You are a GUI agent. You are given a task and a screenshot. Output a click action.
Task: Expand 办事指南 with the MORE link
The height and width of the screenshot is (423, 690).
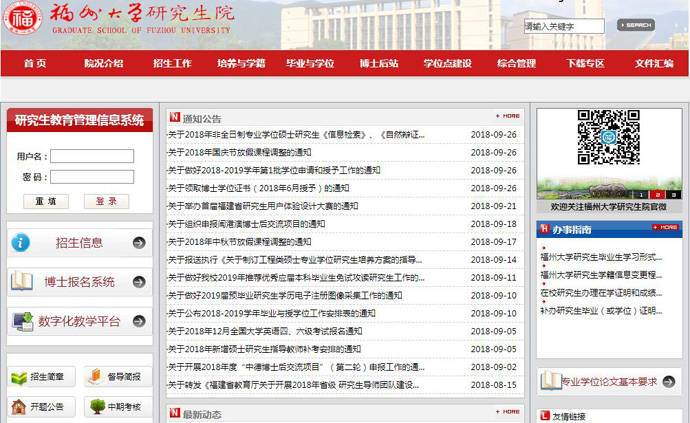[664, 228]
